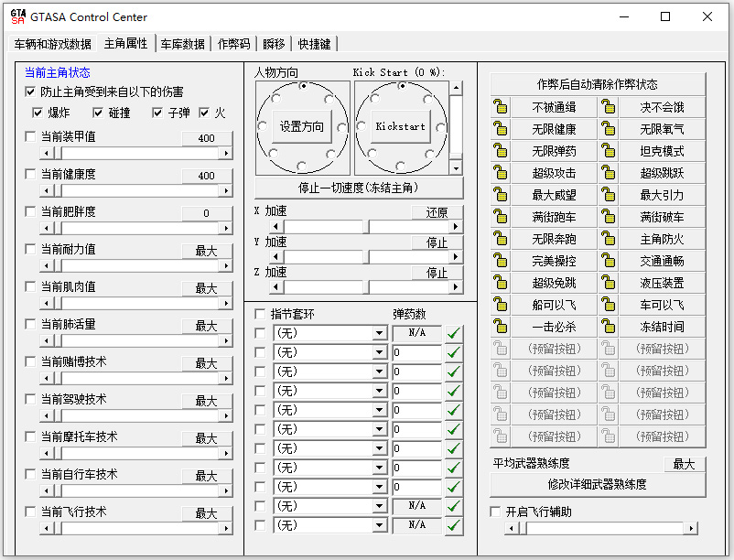Toggle the lock icon next to 无限氧气

click(609, 129)
